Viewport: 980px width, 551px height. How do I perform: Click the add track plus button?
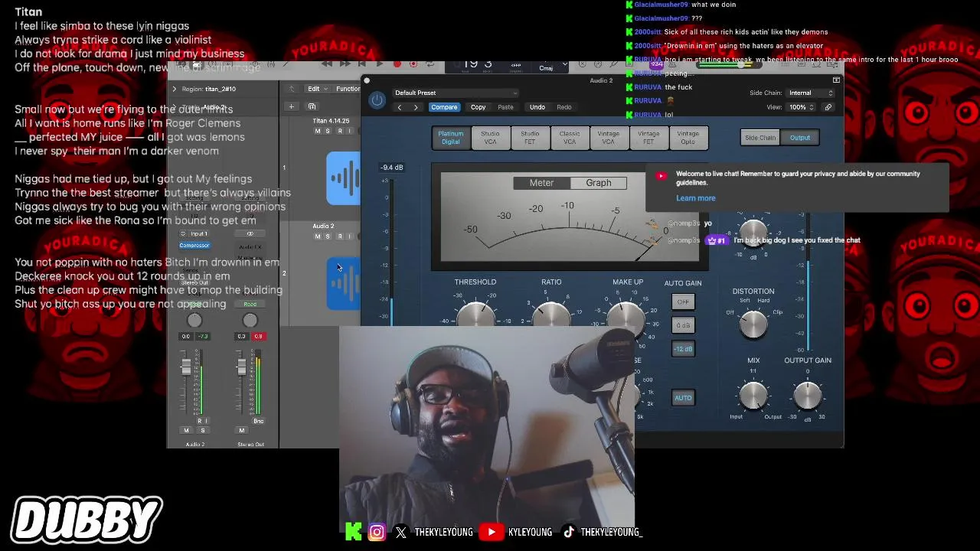coord(291,107)
